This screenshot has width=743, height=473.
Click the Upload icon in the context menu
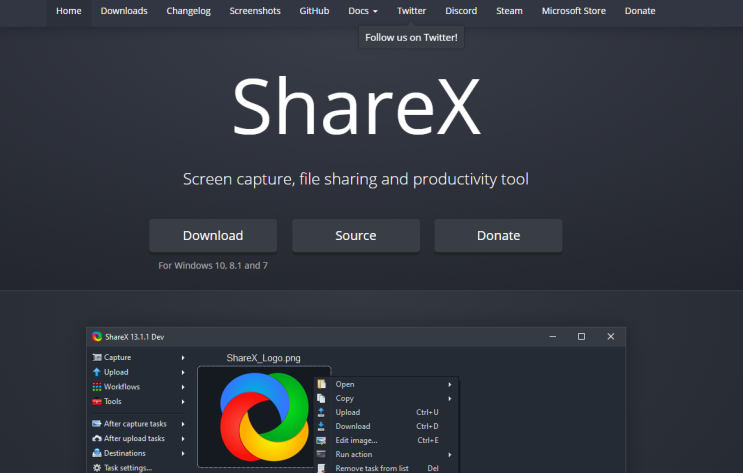click(321, 412)
